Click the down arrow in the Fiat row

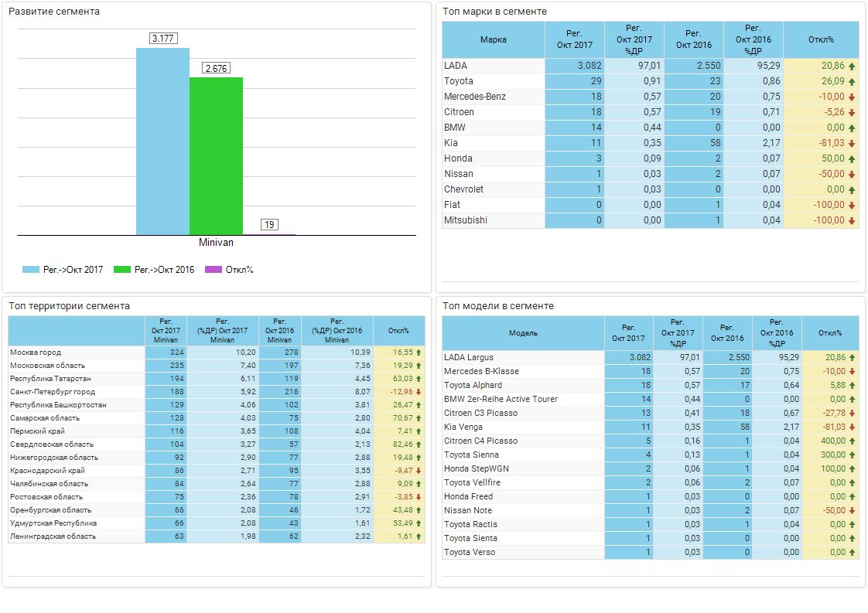pyautogui.click(x=852, y=206)
